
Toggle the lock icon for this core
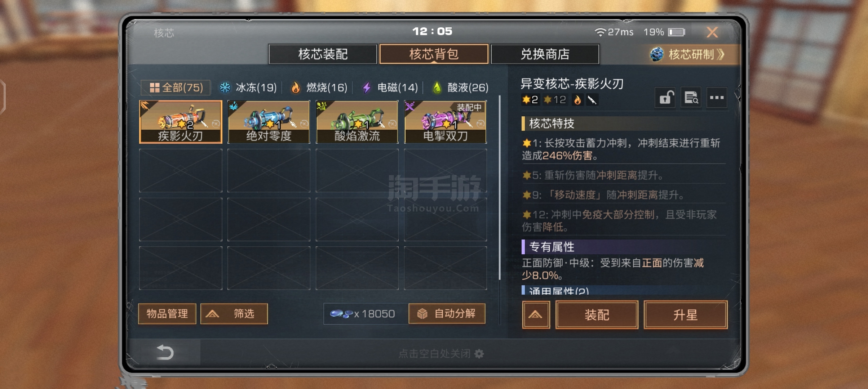pos(665,97)
